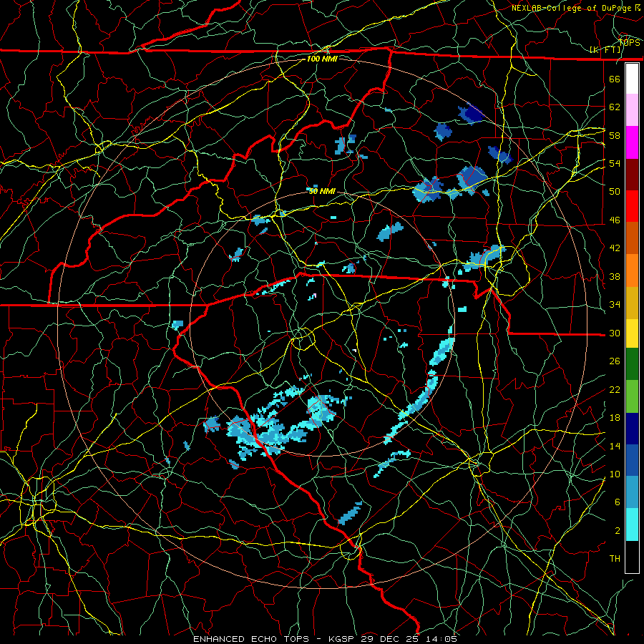The width and height of the screenshot is (644, 644).
Task: Click the legend value '26'
Action: click(x=615, y=361)
